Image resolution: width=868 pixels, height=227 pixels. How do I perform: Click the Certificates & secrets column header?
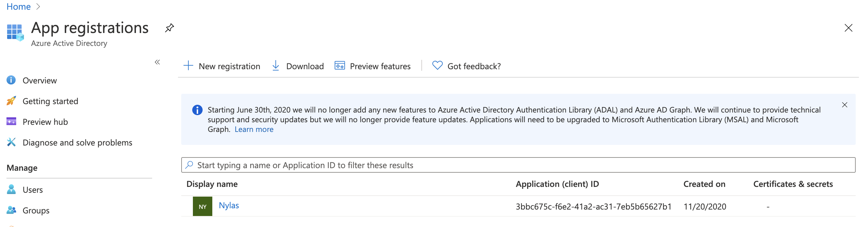tap(793, 184)
